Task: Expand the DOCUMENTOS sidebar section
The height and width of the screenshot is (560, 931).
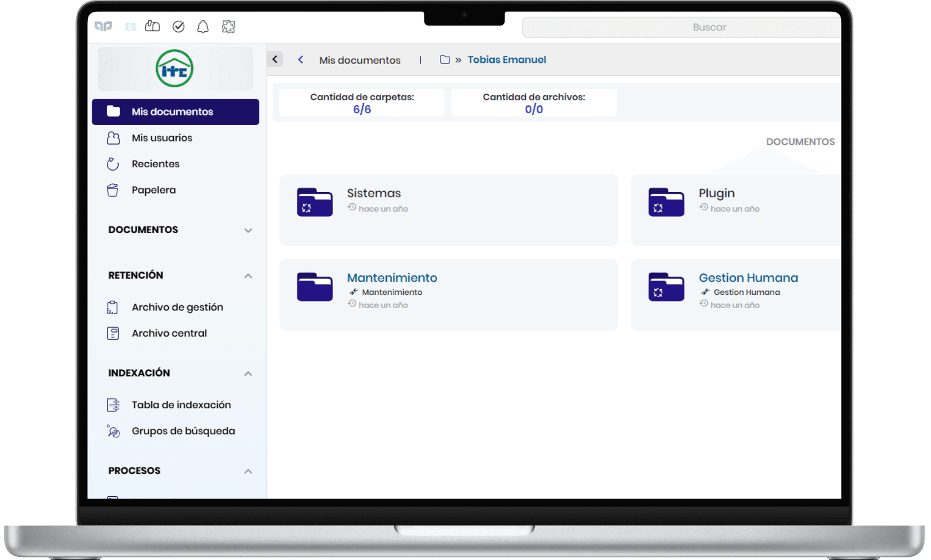Action: pyautogui.click(x=248, y=230)
